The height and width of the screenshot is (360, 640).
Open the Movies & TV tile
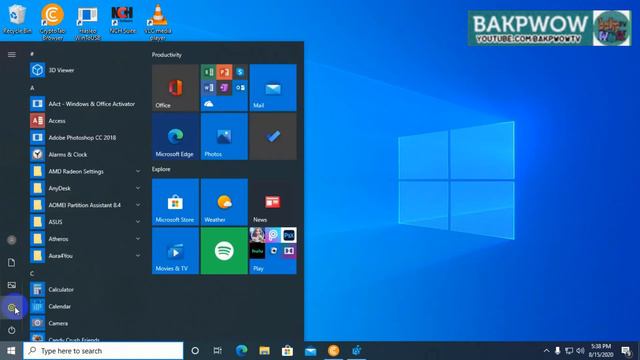(176, 251)
